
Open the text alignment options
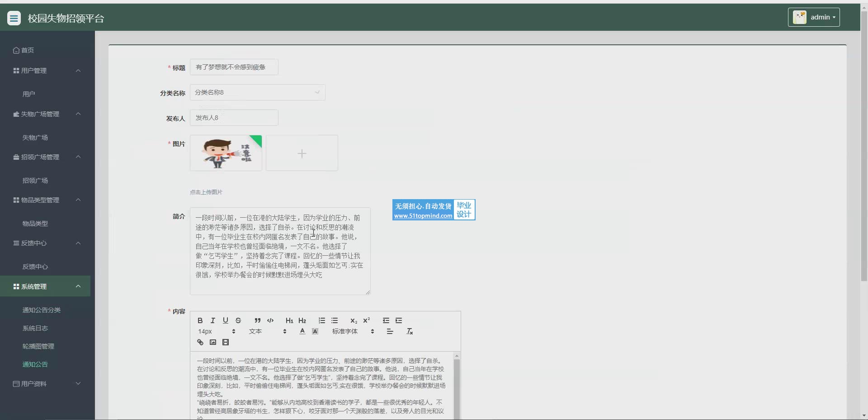(x=390, y=331)
